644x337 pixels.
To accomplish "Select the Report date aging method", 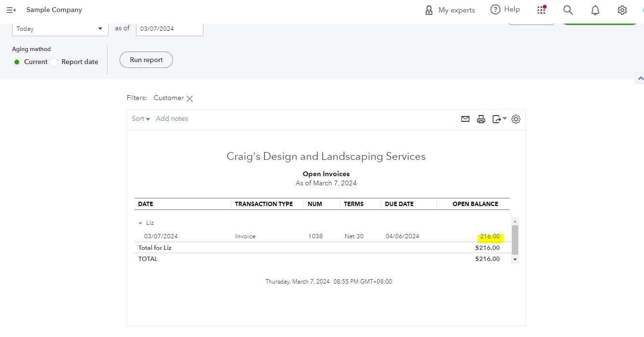I will pos(54,62).
